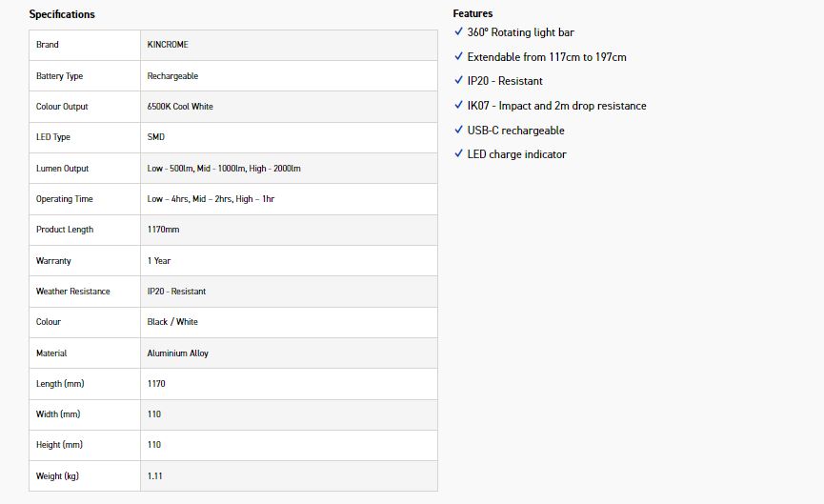Click the checkmark beside IP20 - Resistant feature
This screenshot has height=504, width=824.
click(x=459, y=81)
